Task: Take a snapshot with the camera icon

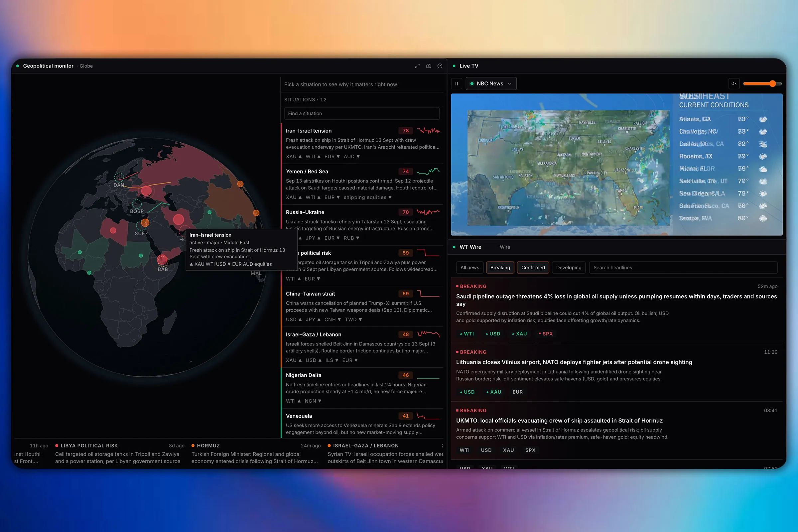Action: (429, 66)
